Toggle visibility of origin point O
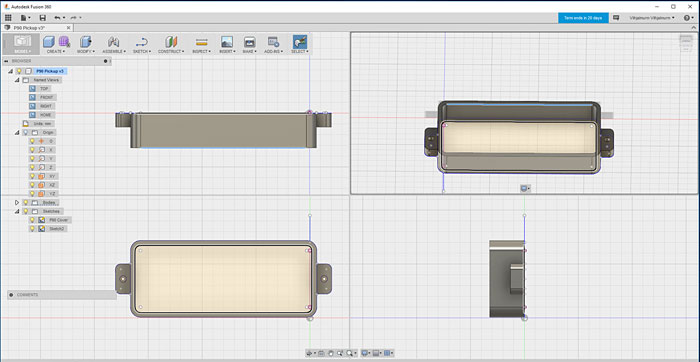Viewport: 700px width, 362px height. (x=32, y=141)
